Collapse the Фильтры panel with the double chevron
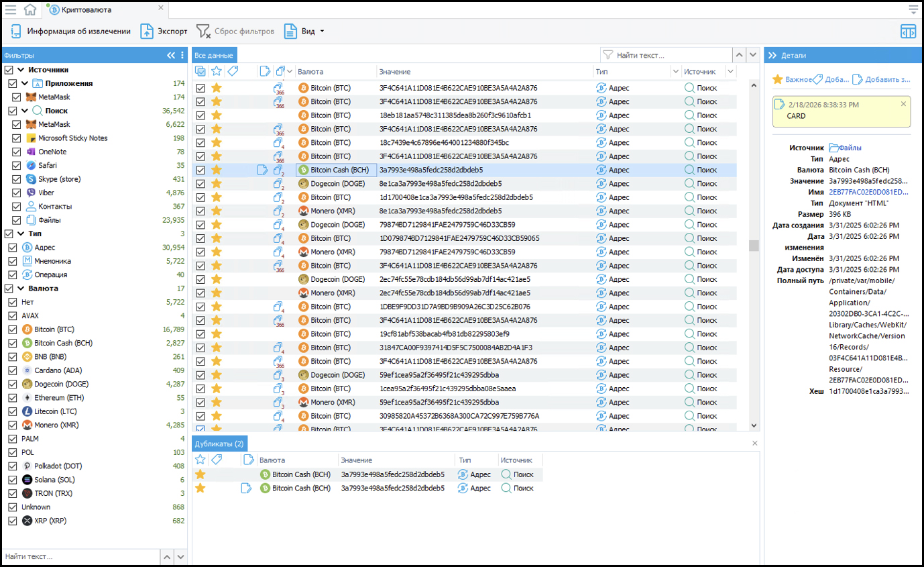Viewport: 924px width, 567px height. [x=171, y=55]
